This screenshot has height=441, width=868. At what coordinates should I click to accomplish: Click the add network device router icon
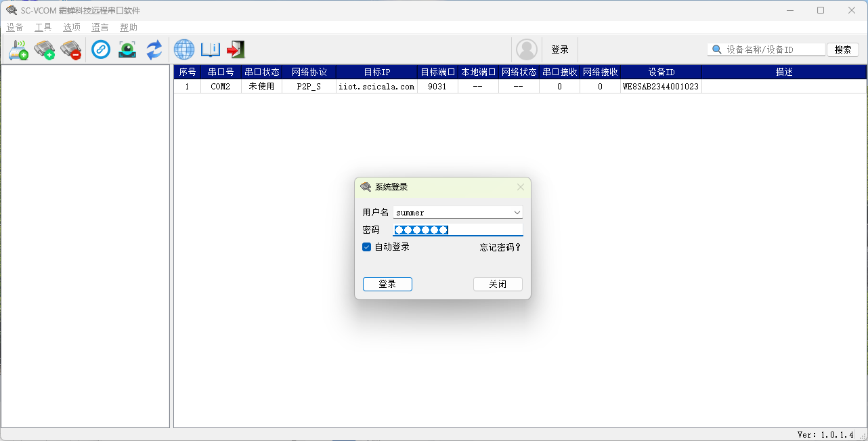(18, 49)
